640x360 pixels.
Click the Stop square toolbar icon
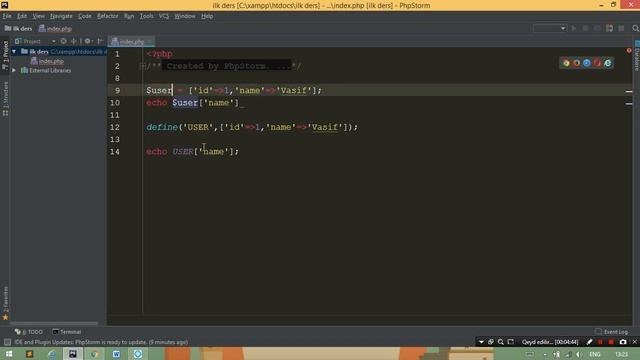click(x=621, y=28)
